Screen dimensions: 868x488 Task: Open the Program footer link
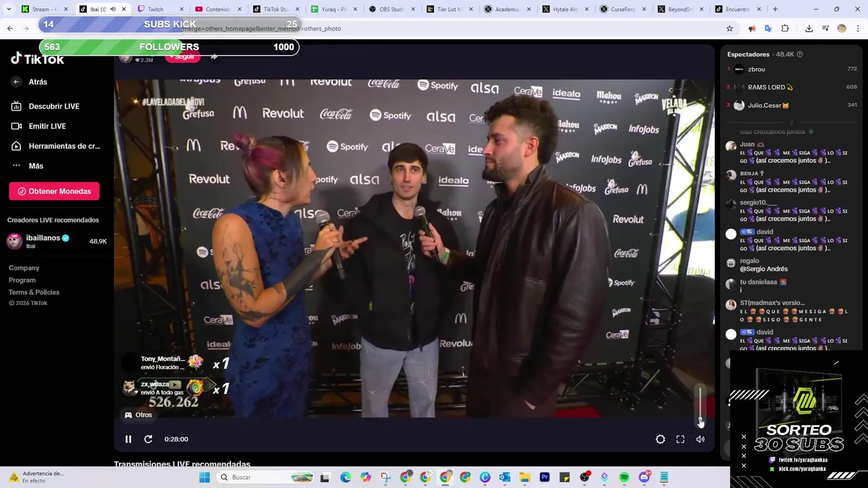tap(22, 280)
